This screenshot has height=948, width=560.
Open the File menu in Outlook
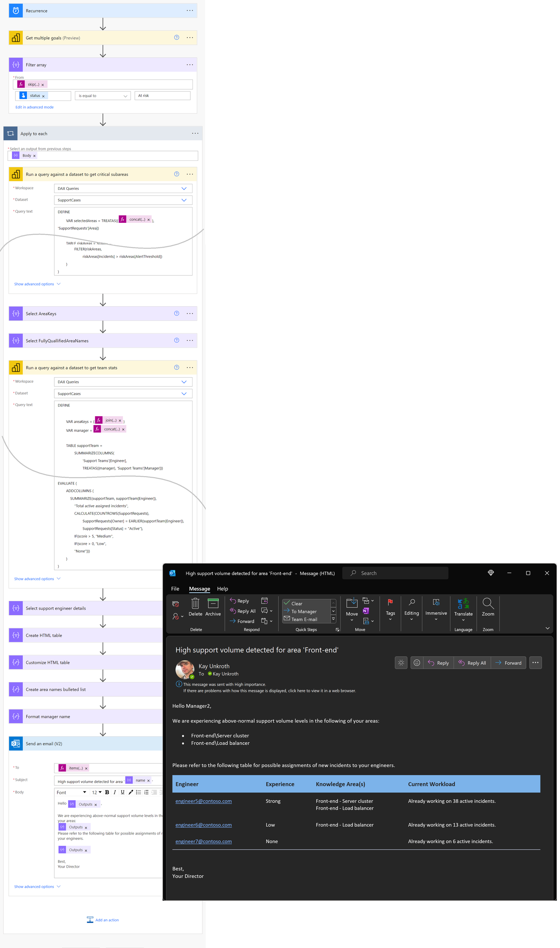[175, 589]
